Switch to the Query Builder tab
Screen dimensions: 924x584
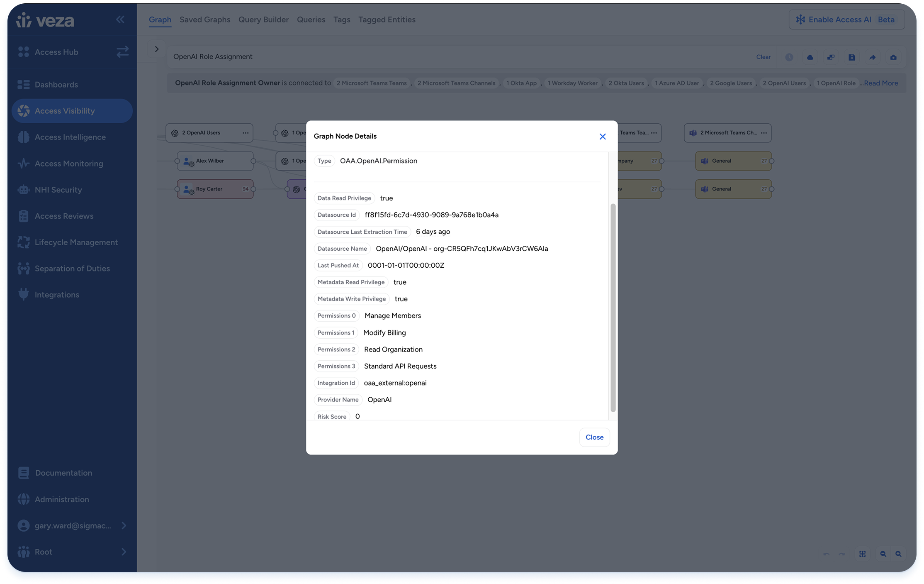click(263, 20)
